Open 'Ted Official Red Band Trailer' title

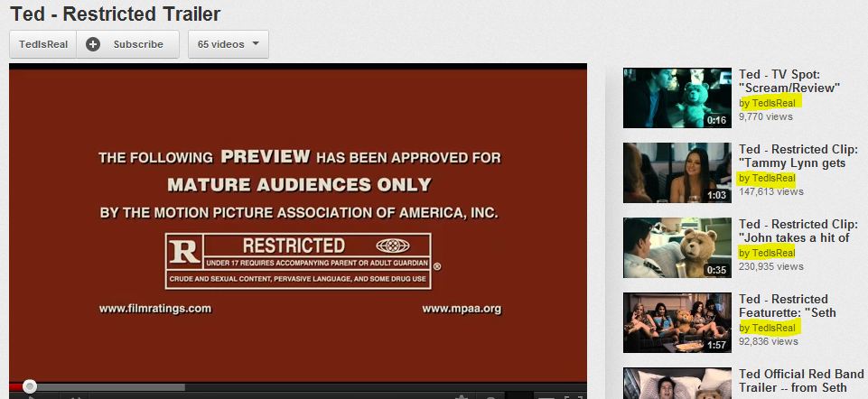click(x=801, y=381)
